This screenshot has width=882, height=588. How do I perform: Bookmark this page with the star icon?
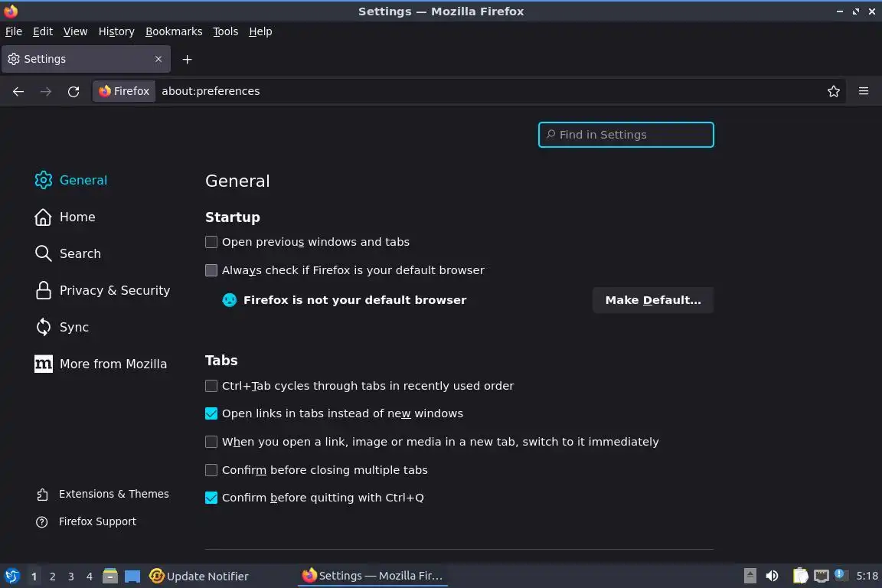coord(834,91)
